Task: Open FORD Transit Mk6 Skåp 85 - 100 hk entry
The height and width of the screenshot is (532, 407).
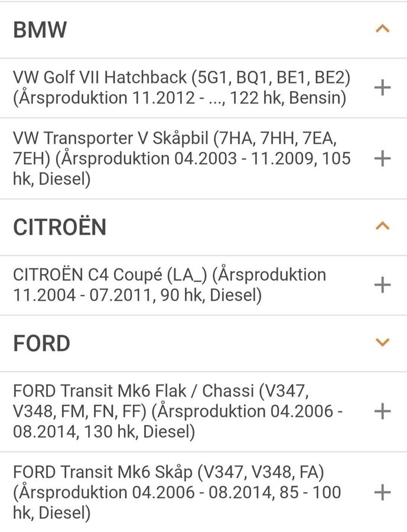Action: [x=203, y=492]
